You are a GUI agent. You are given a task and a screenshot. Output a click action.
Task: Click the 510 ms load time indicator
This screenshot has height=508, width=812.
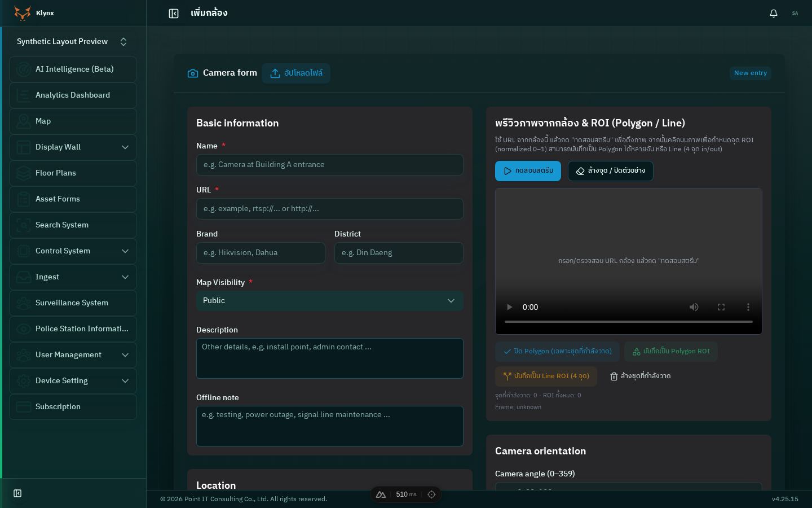(x=406, y=494)
